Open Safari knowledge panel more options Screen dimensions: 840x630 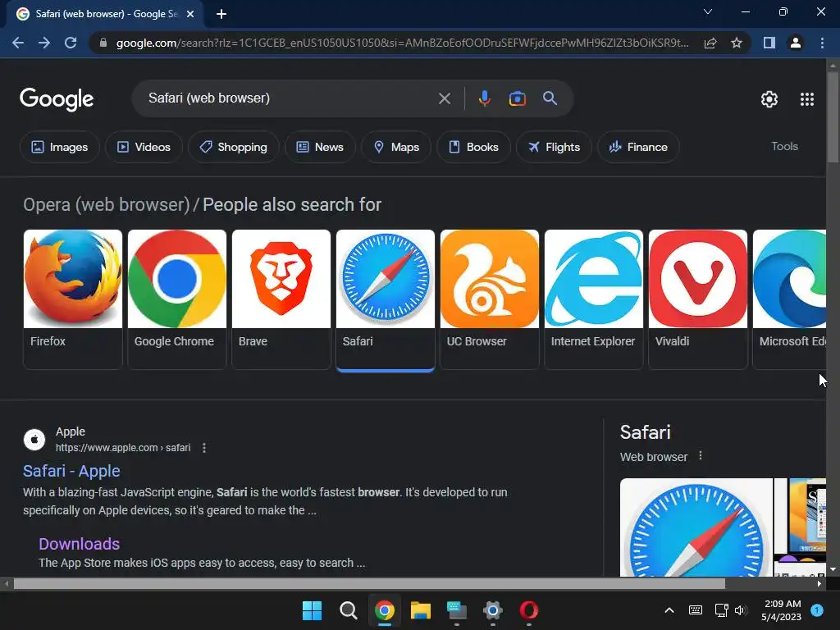coord(701,456)
